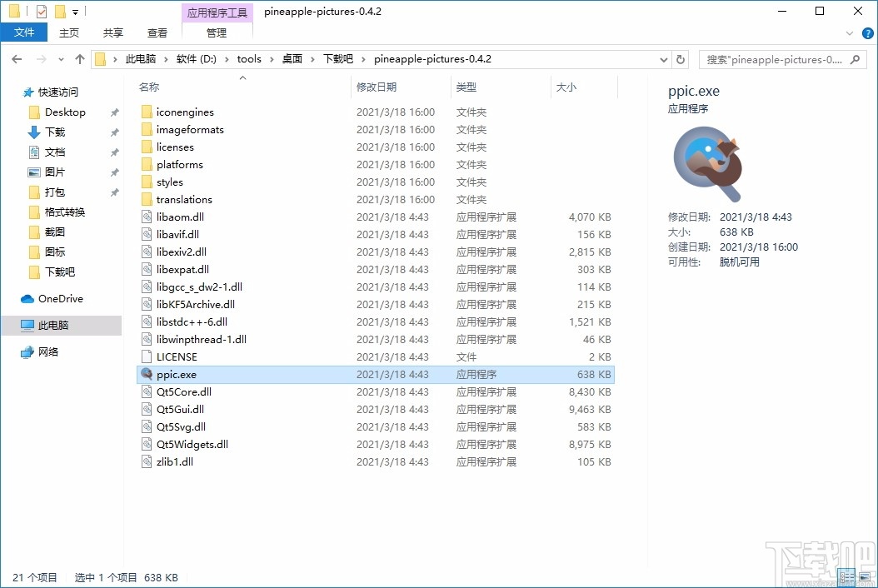Select libgcc_s_dw2-1.dll file icon
The height and width of the screenshot is (588, 878).
pyautogui.click(x=147, y=287)
